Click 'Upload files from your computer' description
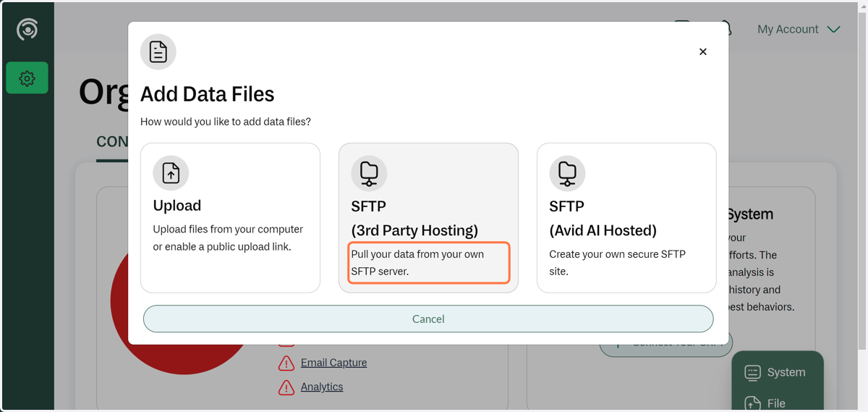This screenshot has width=868, height=412. pyautogui.click(x=228, y=238)
